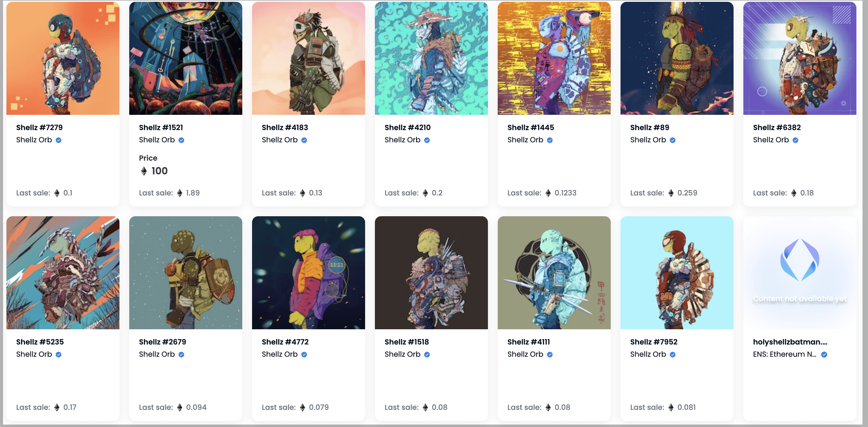Open the Shellz #7952 title link
Image resolution: width=868 pixels, height=427 pixels.
tap(654, 342)
